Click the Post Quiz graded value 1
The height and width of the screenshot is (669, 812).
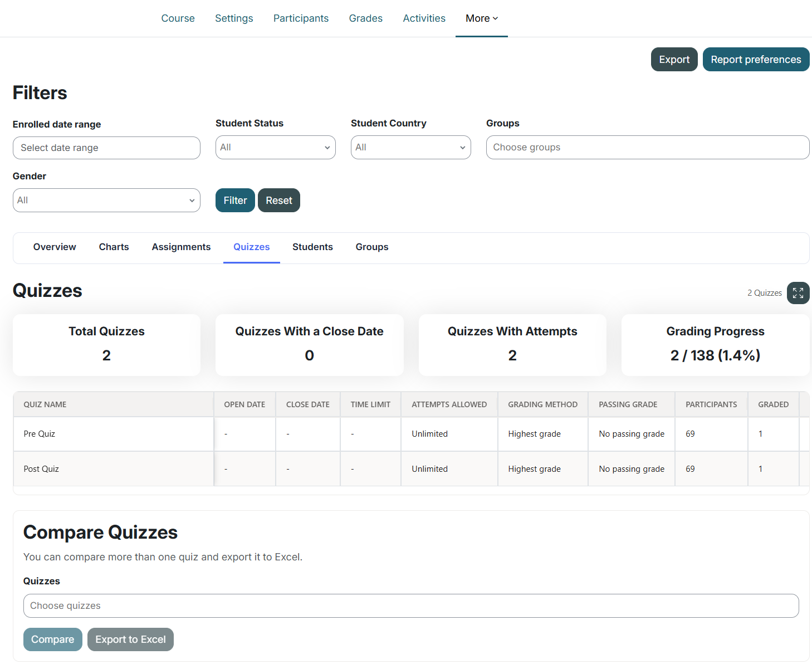760,469
